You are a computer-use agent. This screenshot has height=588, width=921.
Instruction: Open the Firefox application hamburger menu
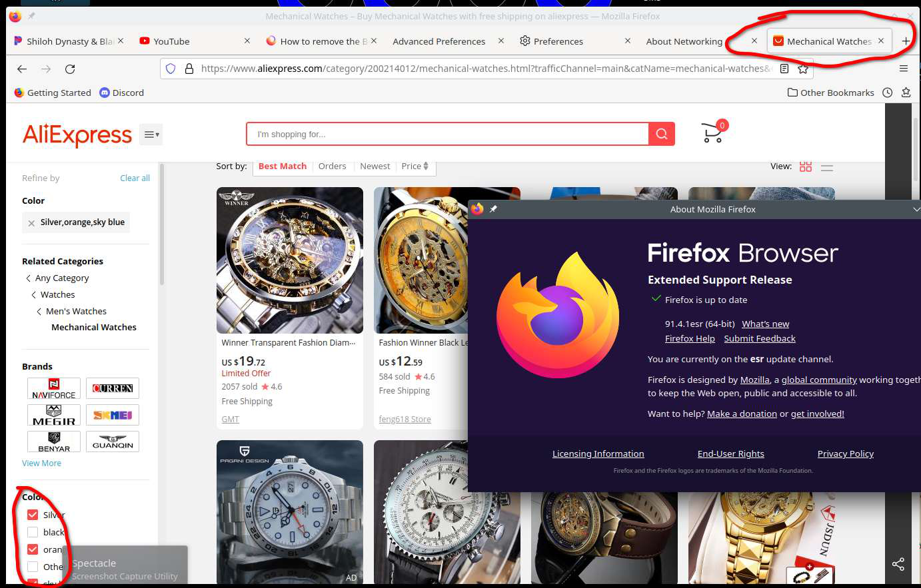click(904, 69)
